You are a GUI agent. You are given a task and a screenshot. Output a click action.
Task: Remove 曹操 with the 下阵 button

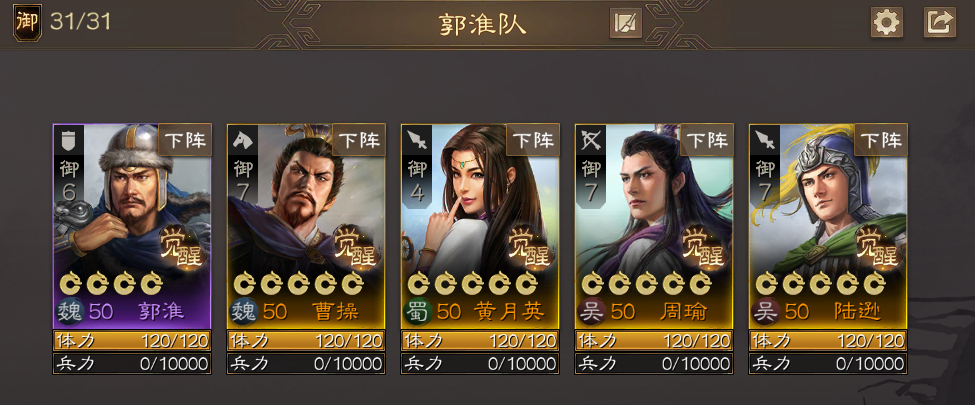point(359,140)
